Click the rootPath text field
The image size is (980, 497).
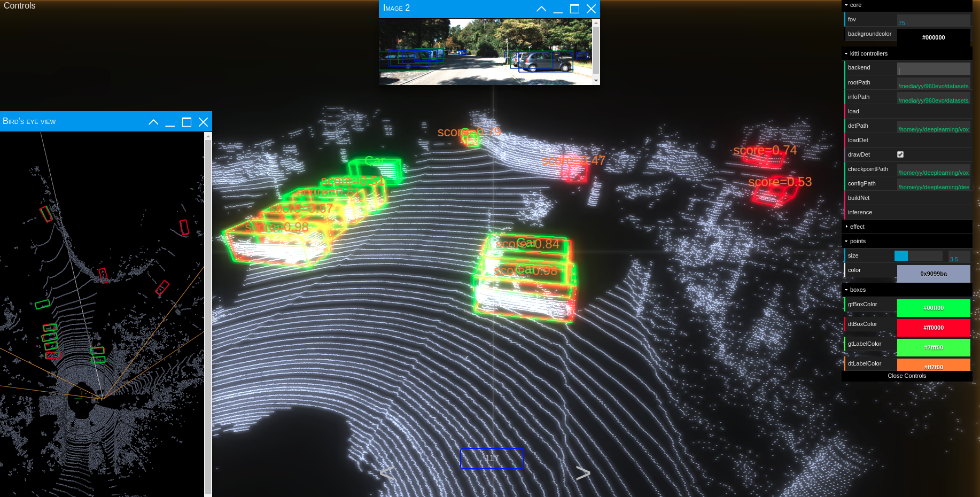click(x=934, y=84)
